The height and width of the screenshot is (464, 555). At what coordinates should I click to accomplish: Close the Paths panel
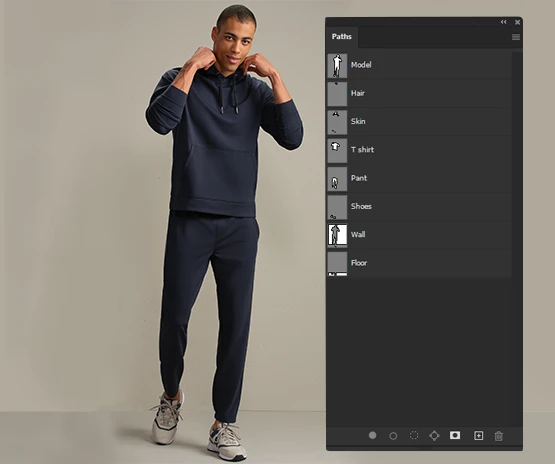(517, 22)
